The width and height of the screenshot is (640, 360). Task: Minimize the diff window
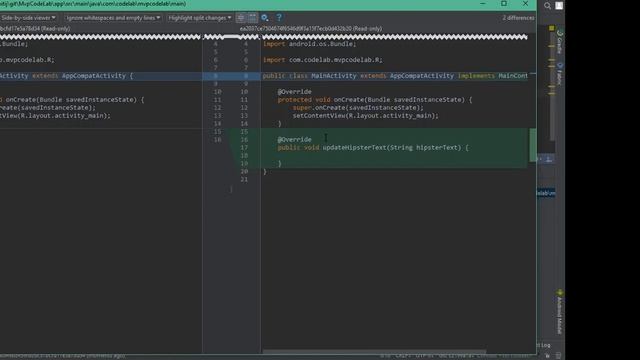coord(483,4)
